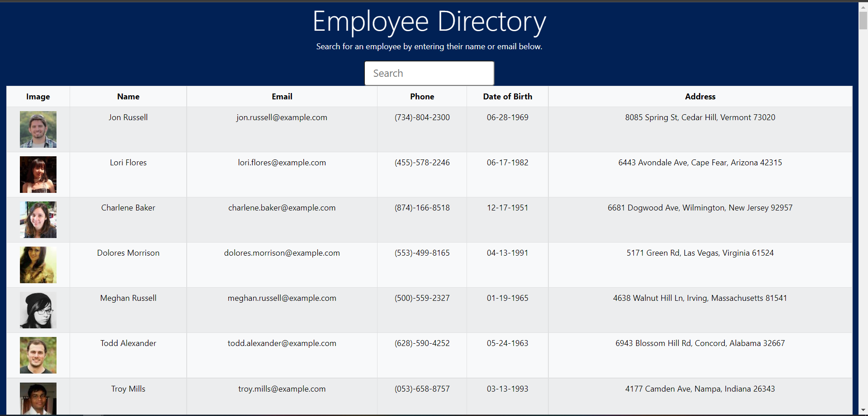Open Meghan Russell's profile photo

coord(38,310)
